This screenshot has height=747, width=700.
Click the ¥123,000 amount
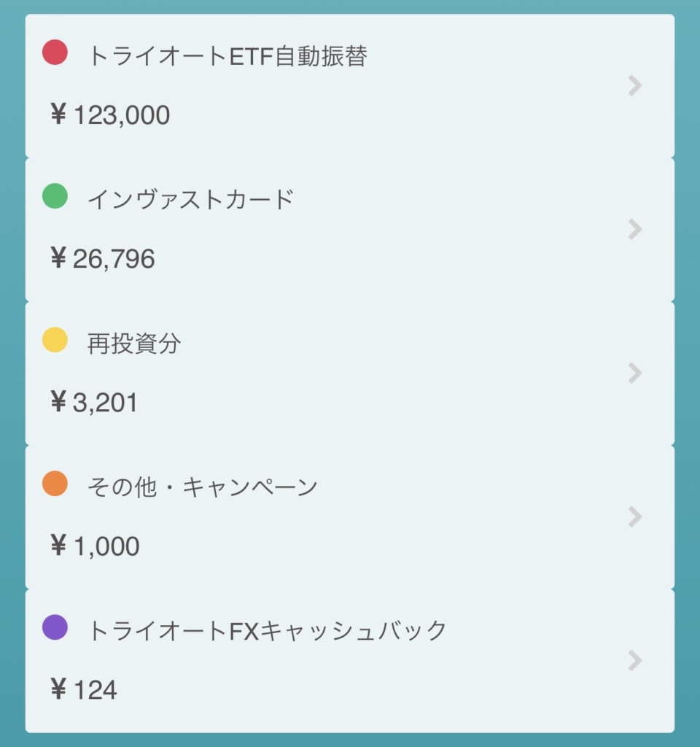(x=110, y=115)
